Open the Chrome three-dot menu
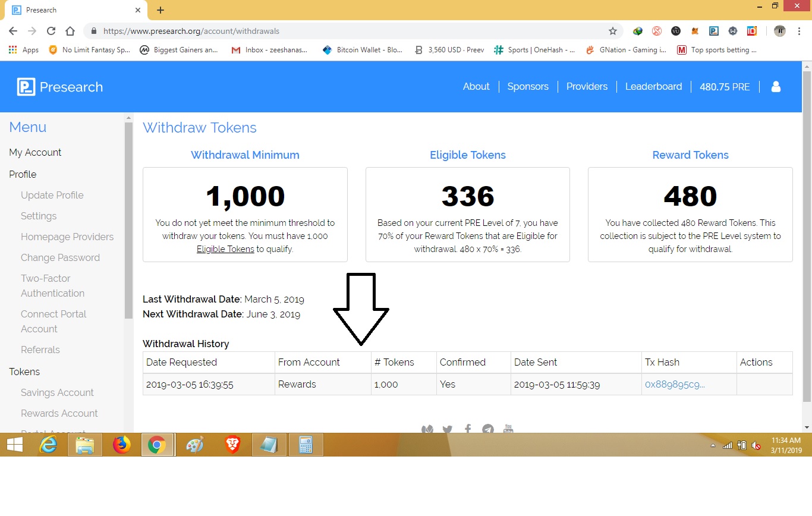 tap(800, 31)
